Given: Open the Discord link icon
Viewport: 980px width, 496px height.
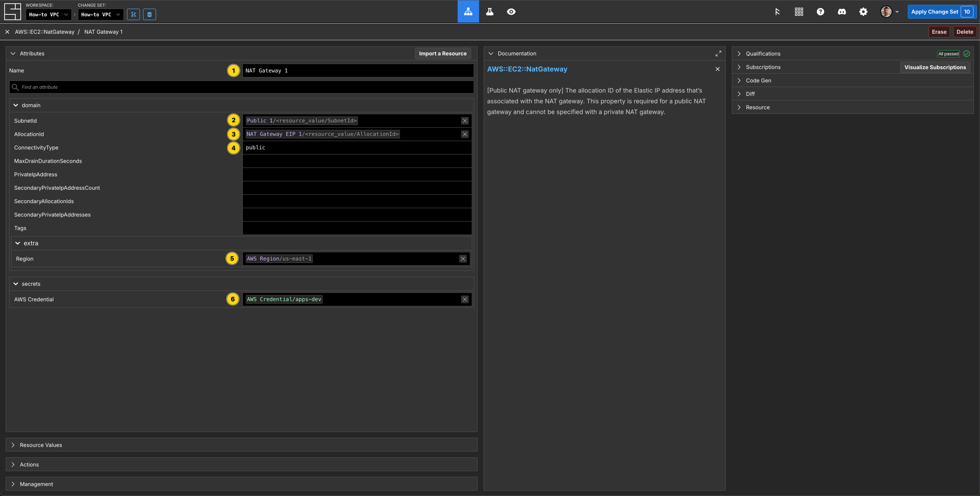Looking at the screenshot, I should coord(842,12).
